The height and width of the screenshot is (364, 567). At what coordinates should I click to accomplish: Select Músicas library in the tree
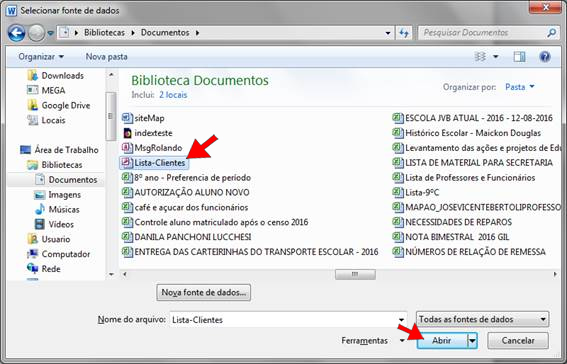click(x=57, y=209)
